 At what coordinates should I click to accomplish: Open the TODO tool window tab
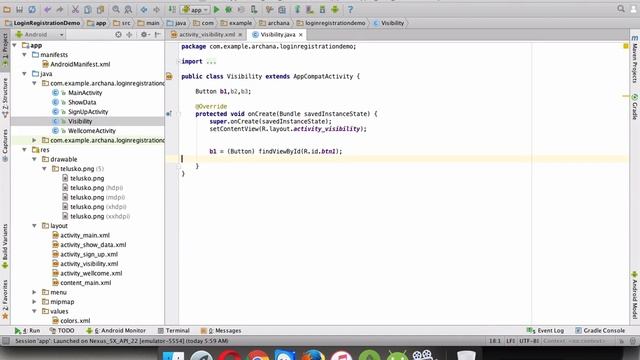pos(62,331)
